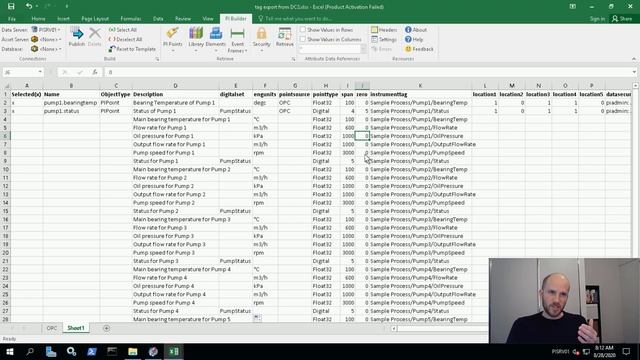Open the Windows notification center
The height and width of the screenshot is (360, 640).
[627, 351]
